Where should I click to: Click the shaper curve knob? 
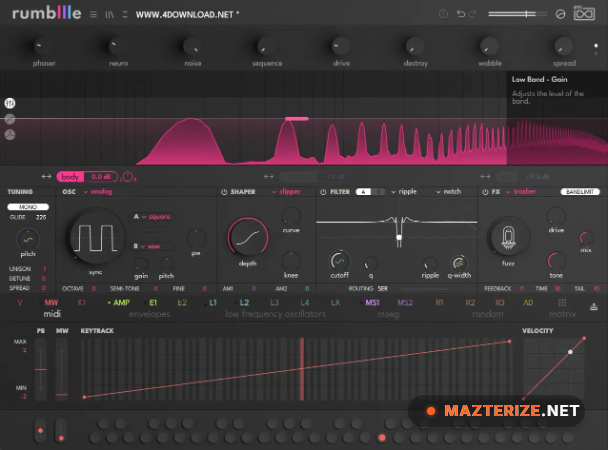coord(291,216)
